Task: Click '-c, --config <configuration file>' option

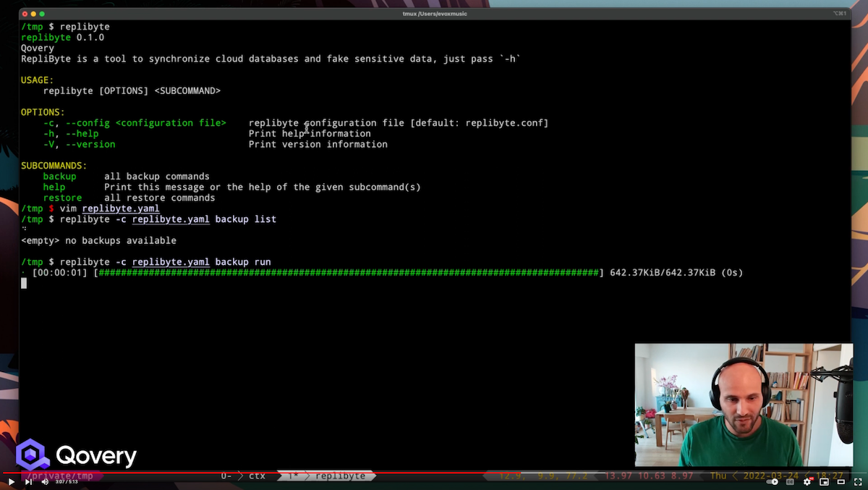Action: pyautogui.click(x=135, y=123)
